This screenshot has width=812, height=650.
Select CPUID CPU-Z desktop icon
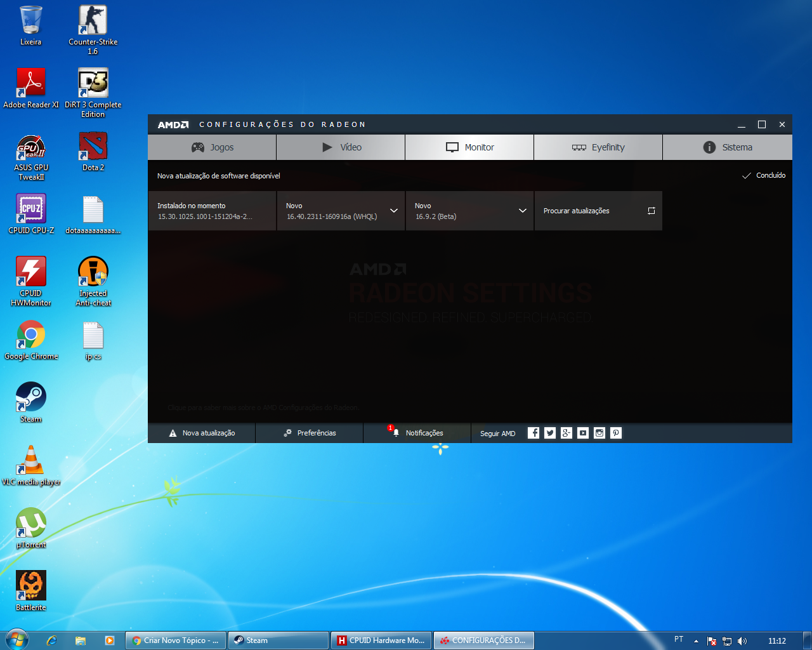31,215
